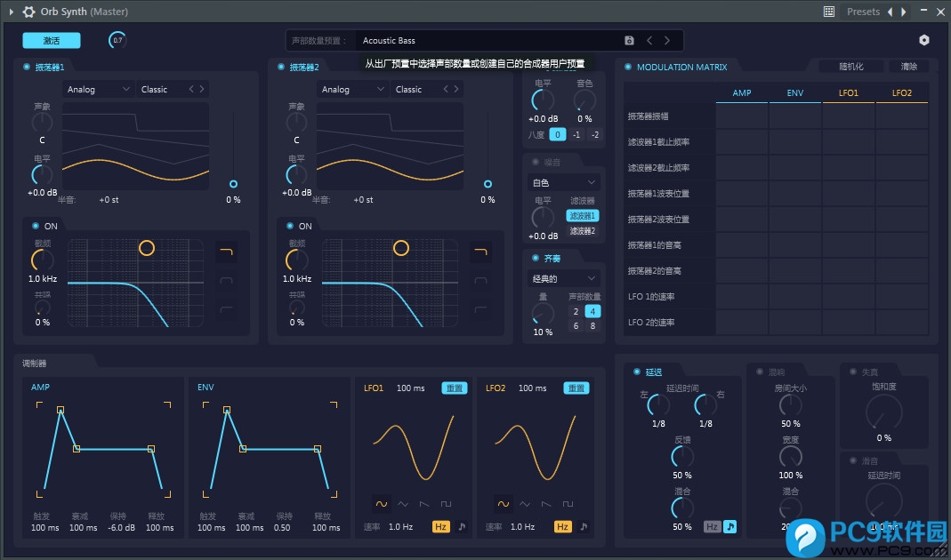This screenshot has width=951, height=560.
Task: Go to previous voice preset arrow
Action: point(649,41)
